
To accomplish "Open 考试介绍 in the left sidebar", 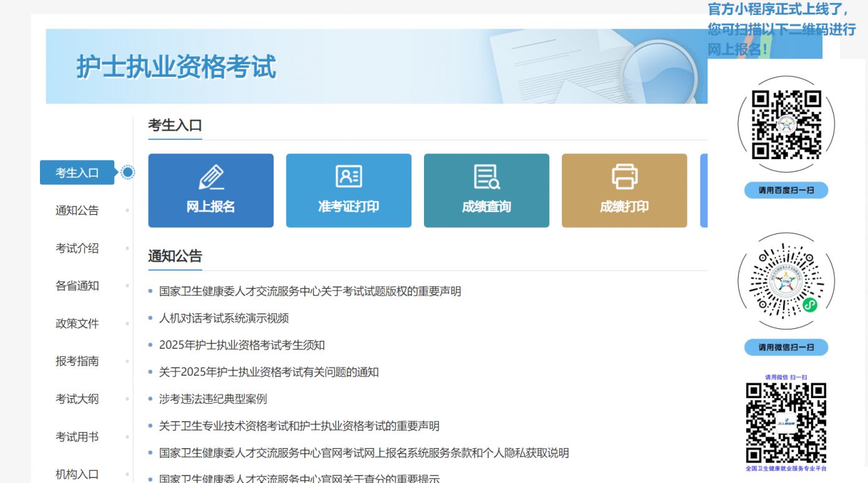I will (x=77, y=248).
